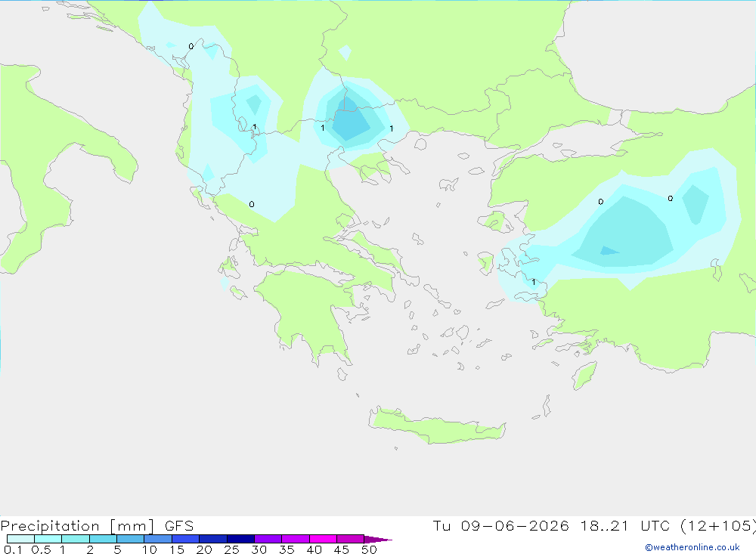Click the '0.1' legend scale value
Image resolution: width=756 pixels, height=554 pixels.
pos(13,549)
